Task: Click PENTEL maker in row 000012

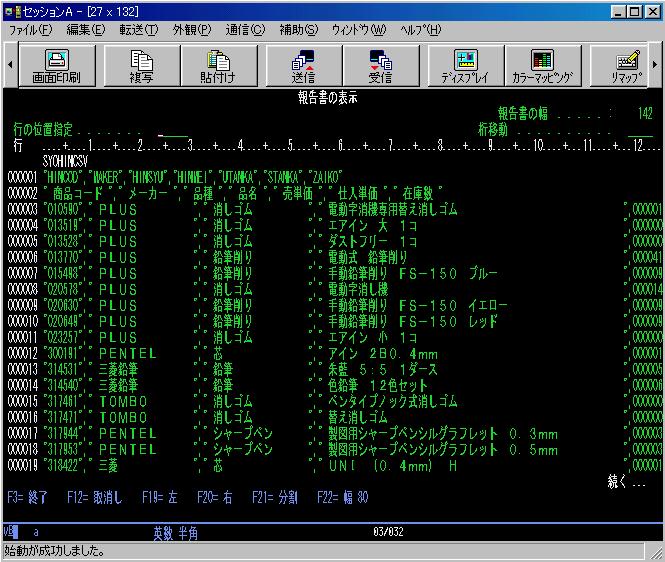Action: pos(128,354)
